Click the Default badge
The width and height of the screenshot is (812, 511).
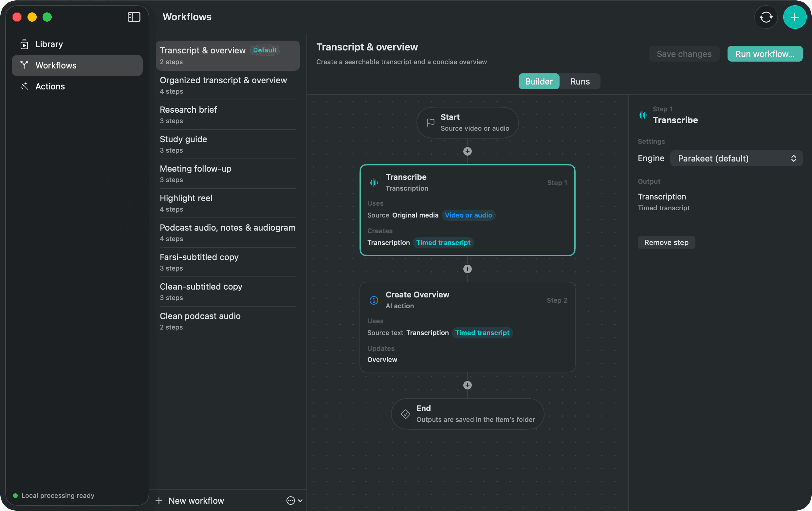[265, 50]
